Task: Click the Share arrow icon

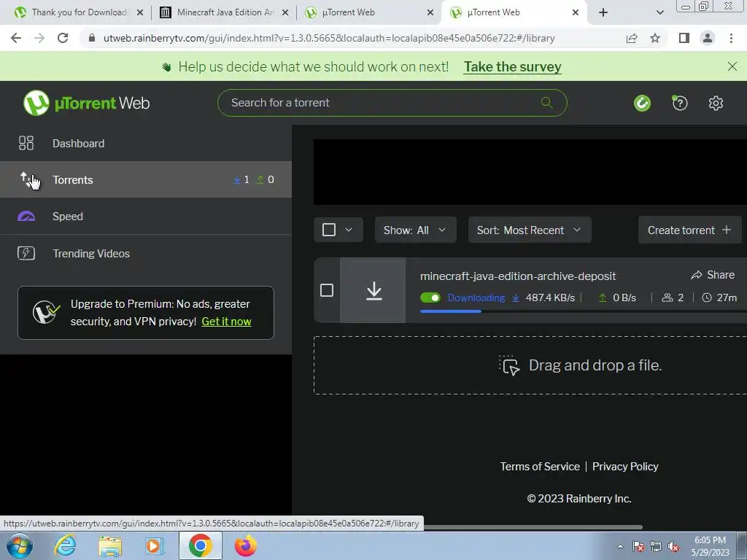Action: (x=696, y=275)
